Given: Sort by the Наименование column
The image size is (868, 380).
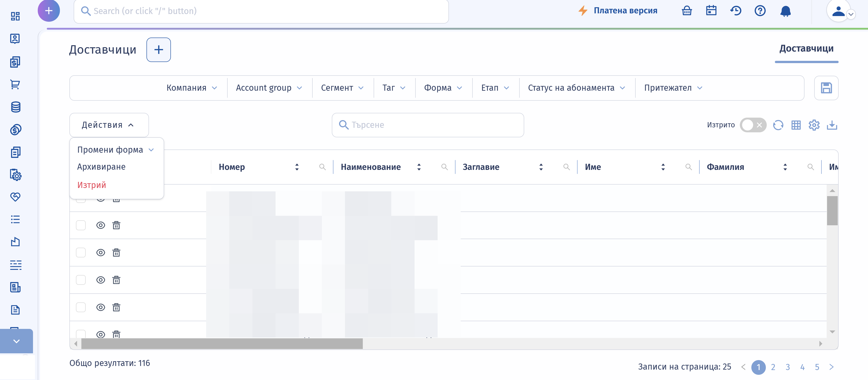Looking at the screenshot, I should coord(419,167).
